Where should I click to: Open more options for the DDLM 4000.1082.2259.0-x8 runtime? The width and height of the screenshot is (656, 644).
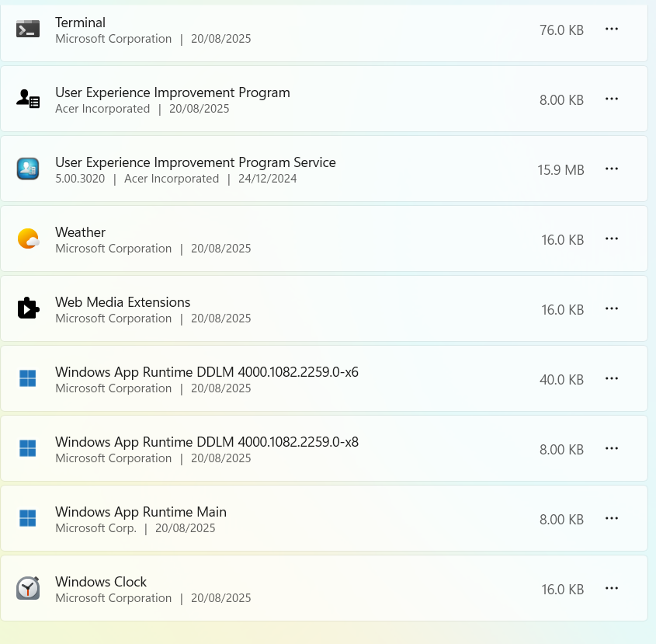click(612, 448)
